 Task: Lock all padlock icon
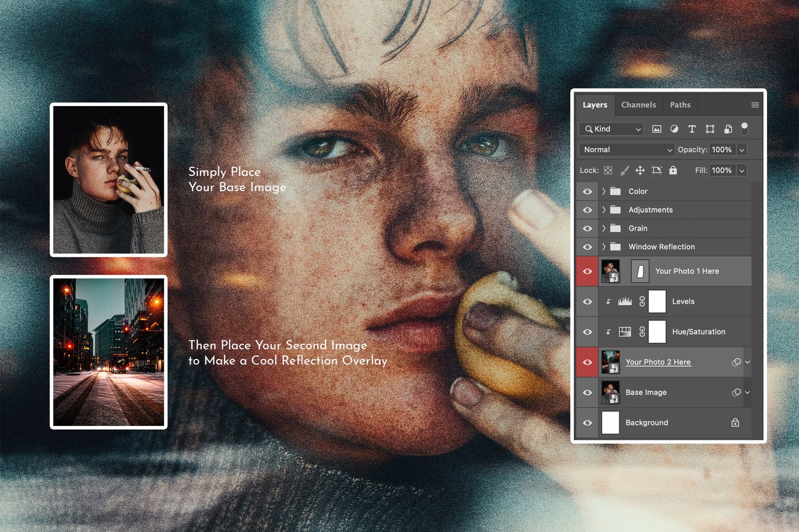(673, 170)
